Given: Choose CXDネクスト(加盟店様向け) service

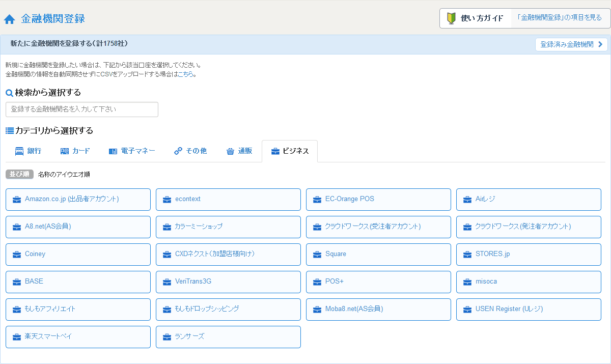Looking at the screenshot, I should click(228, 255).
